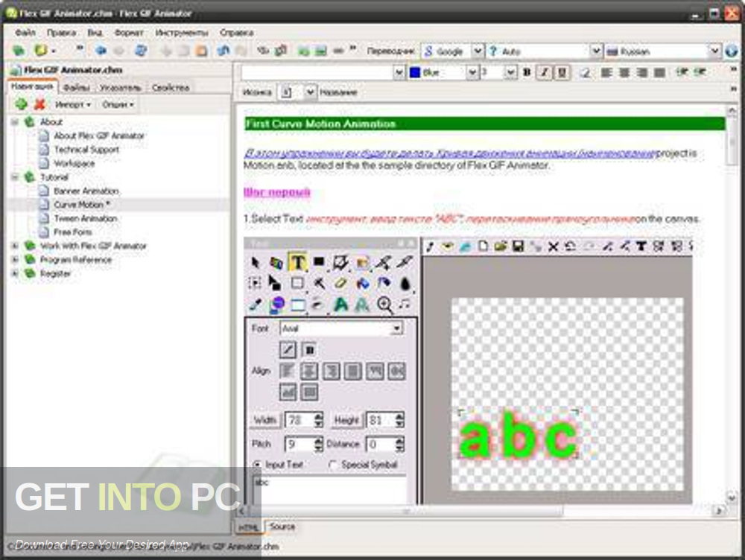
Task: Collapse the About tree node
Action: tap(15, 122)
